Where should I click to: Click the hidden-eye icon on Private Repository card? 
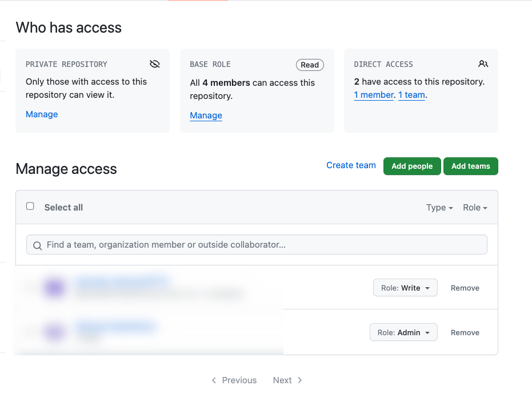click(x=154, y=63)
